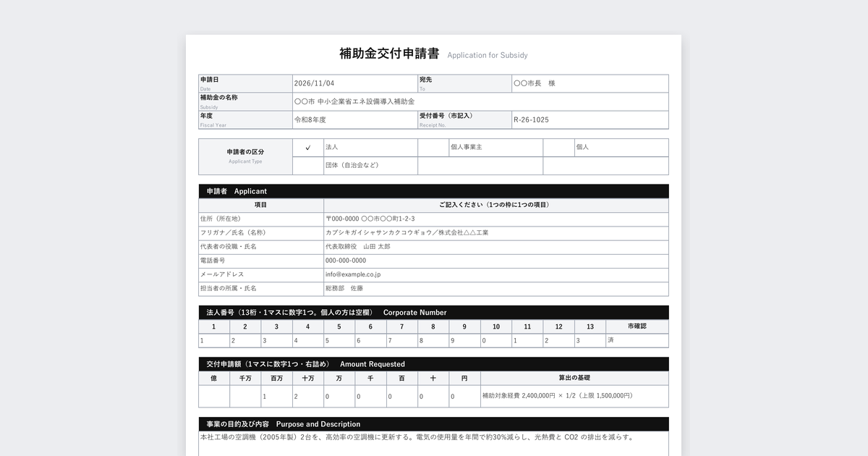Viewport: 868px width, 456px height.
Task: Click the 事業の目的及び内容 section header
Action: [x=433, y=424]
